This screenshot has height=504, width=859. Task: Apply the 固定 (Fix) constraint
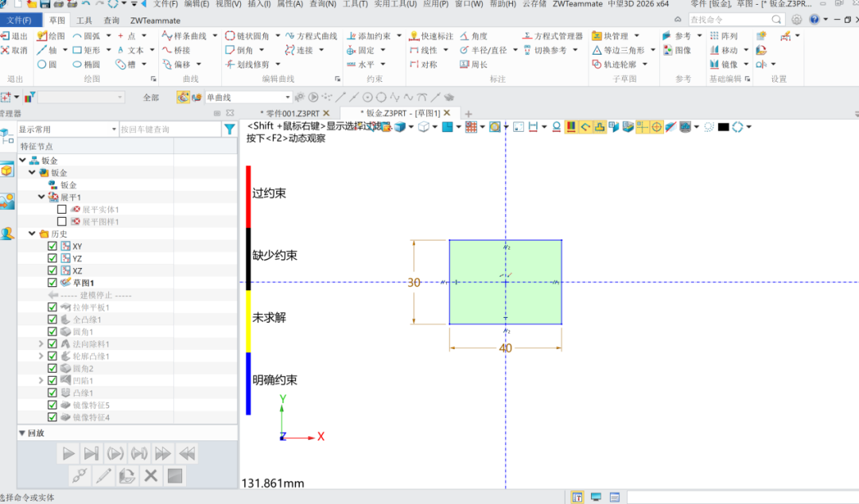(360, 50)
